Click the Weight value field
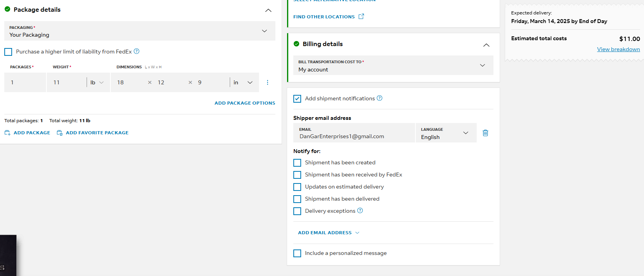644x276 pixels. coord(66,82)
